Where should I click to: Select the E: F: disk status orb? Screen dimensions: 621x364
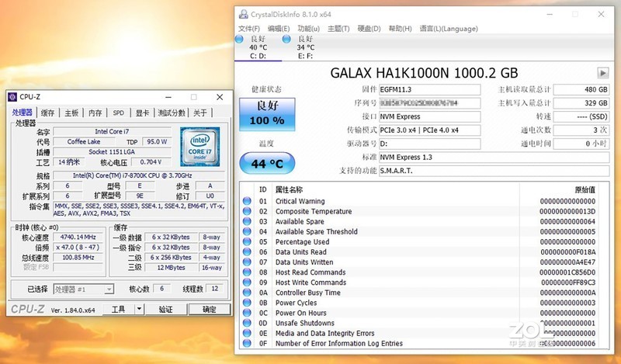[286, 39]
